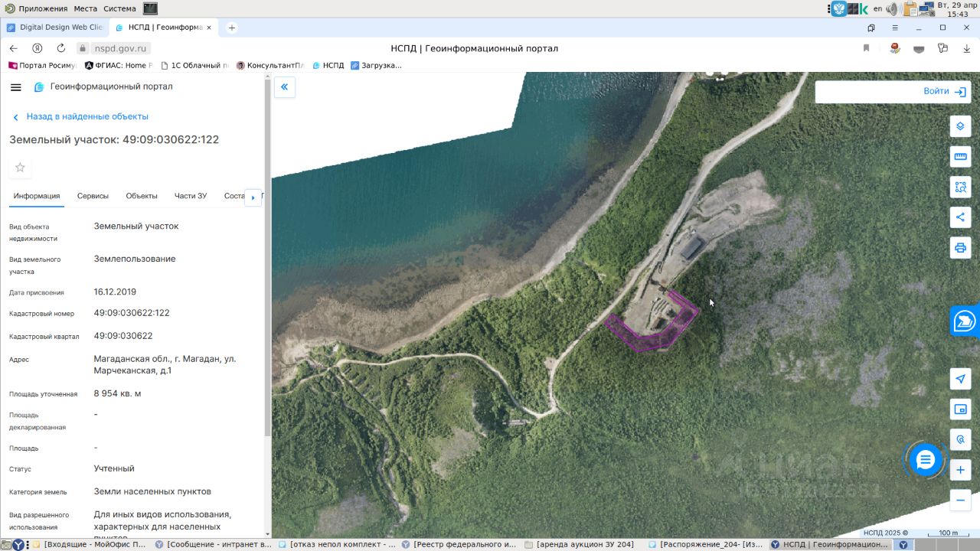Open taskbar window отказ непол комплект
This screenshot has height=551, width=980.
tap(337, 545)
